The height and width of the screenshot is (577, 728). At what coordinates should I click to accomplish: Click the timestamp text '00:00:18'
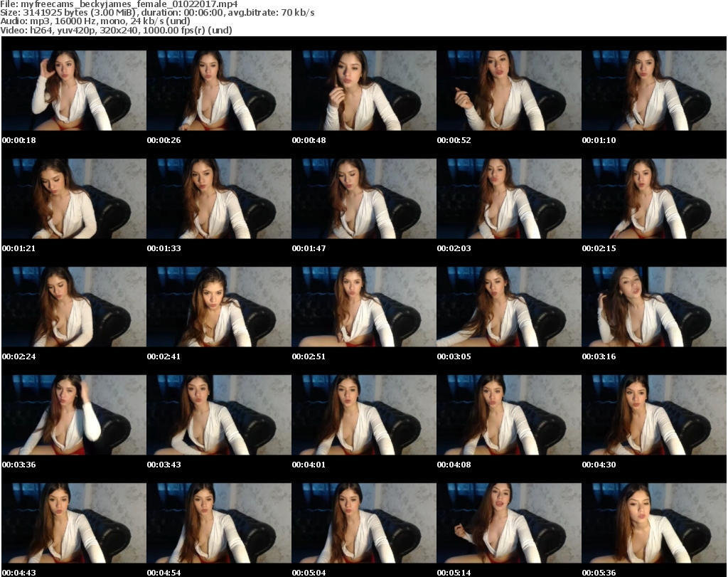(19, 140)
